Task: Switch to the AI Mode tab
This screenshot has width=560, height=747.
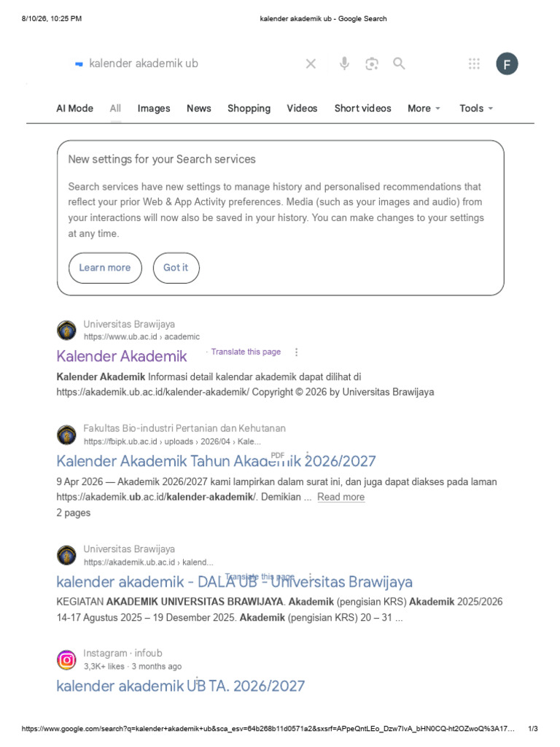Action: 75,108
